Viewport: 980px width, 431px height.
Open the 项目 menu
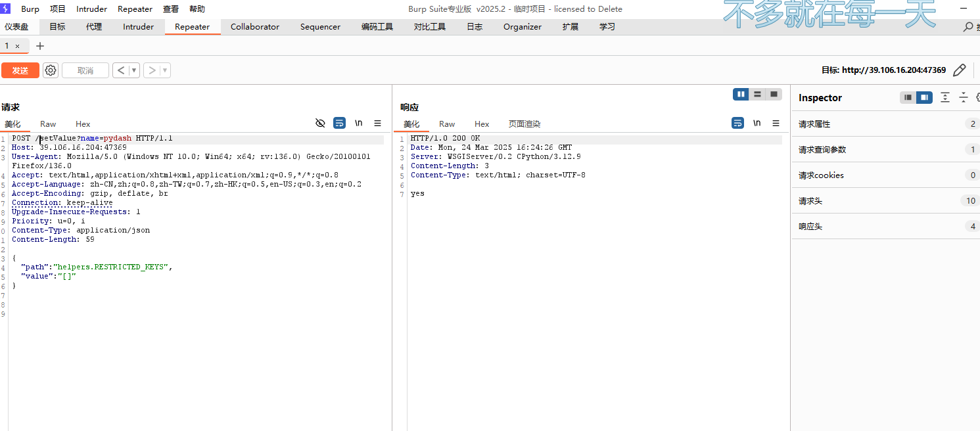pos(58,9)
